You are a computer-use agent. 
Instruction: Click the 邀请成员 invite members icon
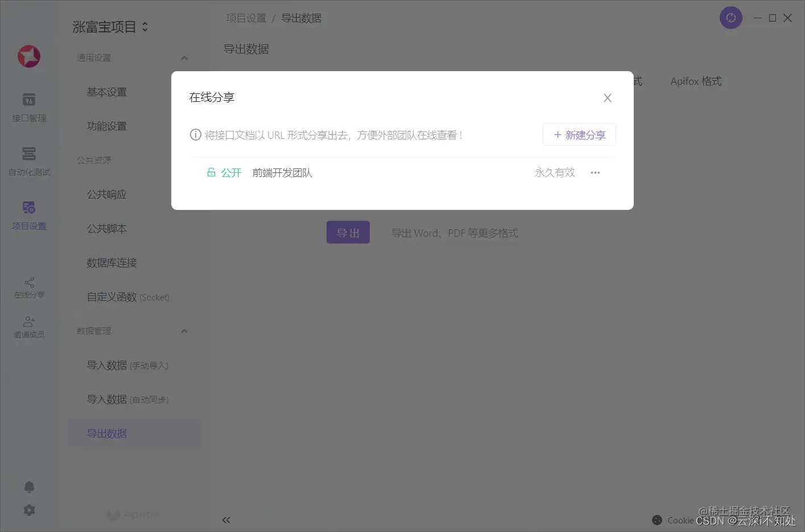[x=29, y=326]
